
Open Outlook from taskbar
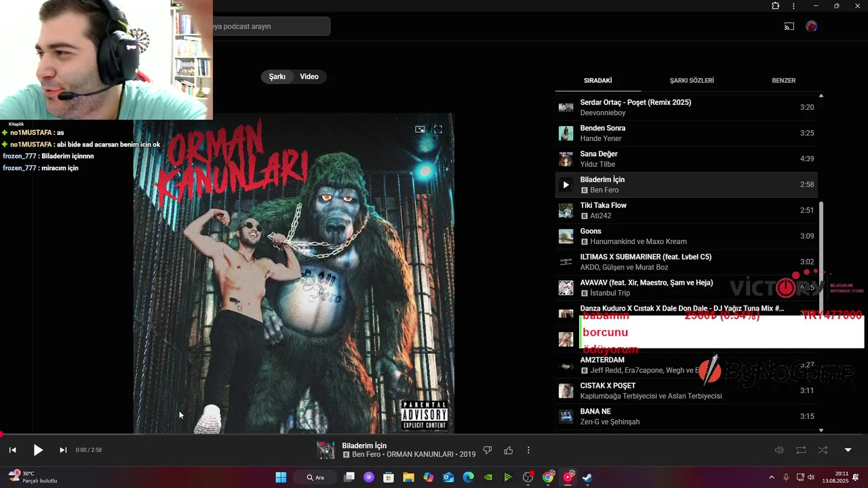point(448,477)
